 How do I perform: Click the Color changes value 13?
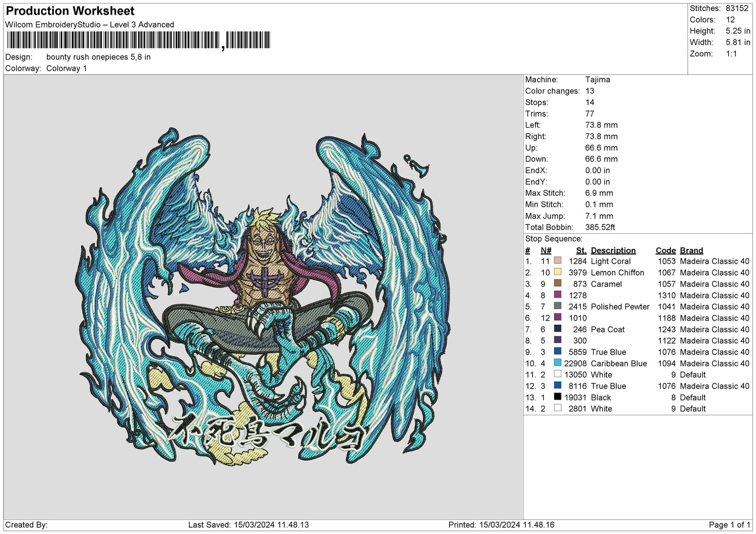590,91
